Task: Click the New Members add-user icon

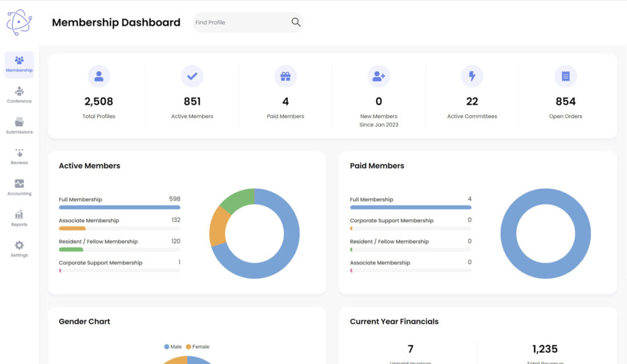Action: [x=378, y=76]
